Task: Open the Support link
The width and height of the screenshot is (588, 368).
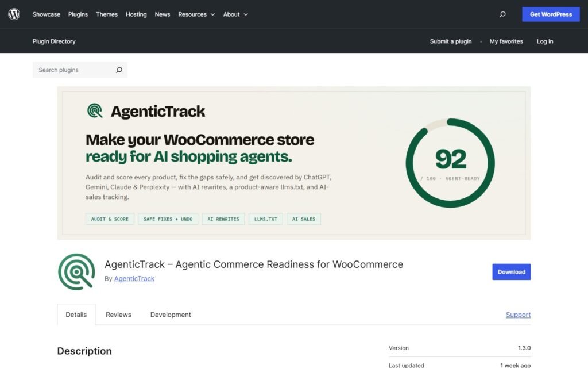Action: (x=519, y=315)
